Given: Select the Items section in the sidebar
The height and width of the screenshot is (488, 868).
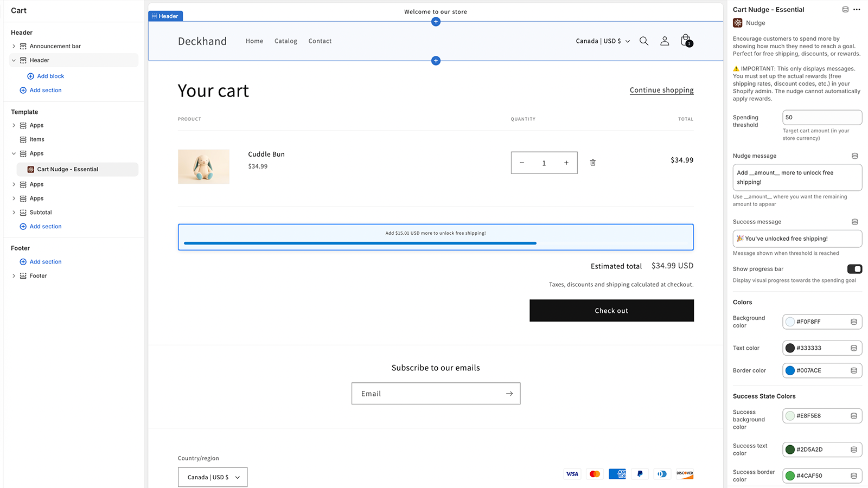Looking at the screenshot, I should point(37,139).
